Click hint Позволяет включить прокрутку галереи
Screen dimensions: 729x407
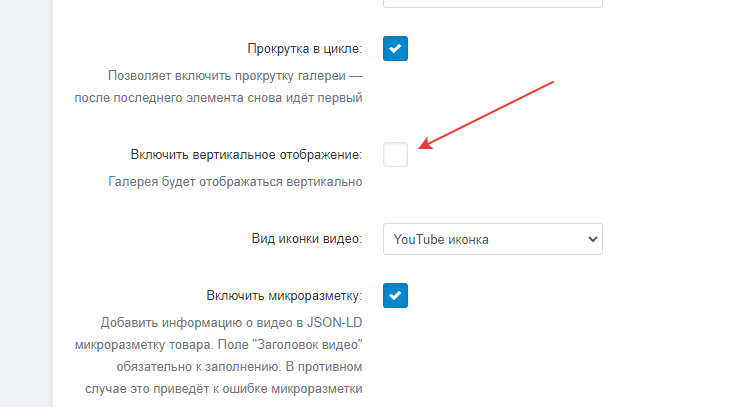219,87
